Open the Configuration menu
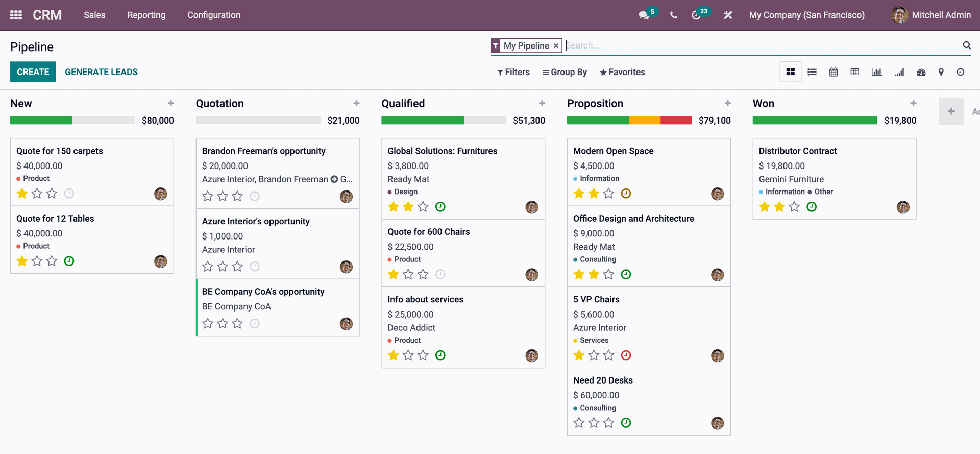The image size is (980, 454). click(214, 15)
